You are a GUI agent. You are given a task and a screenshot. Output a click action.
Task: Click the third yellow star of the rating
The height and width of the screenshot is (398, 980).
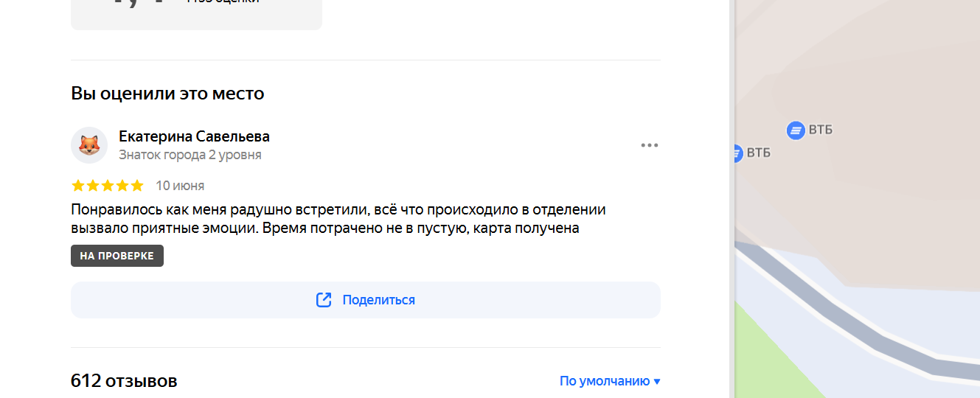(x=108, y=185)
